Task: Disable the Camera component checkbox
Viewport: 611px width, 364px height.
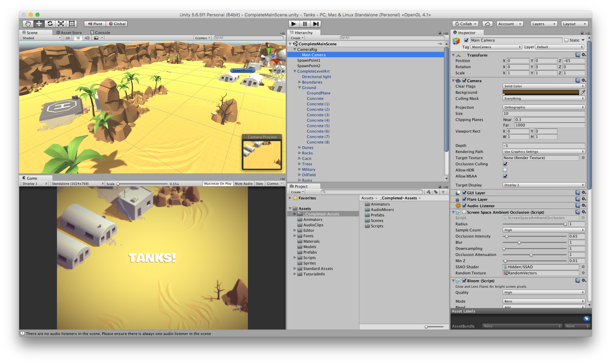Action: click(x=464, y=80)
